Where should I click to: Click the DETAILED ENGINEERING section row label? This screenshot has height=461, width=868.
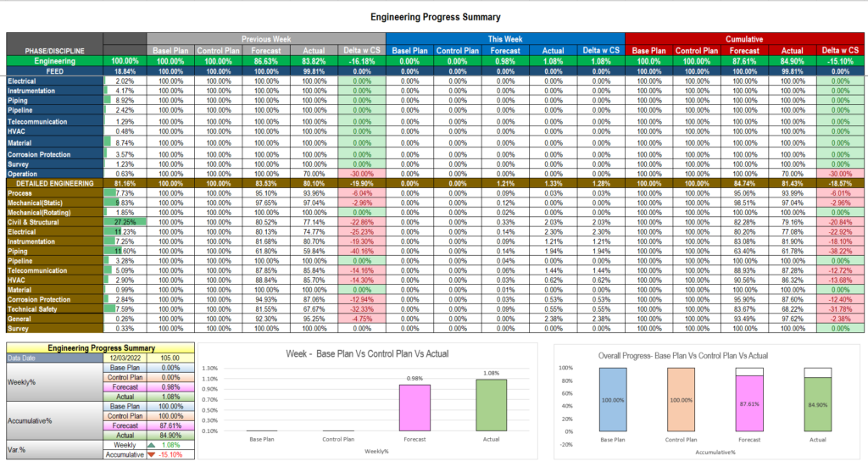point(54,183)
